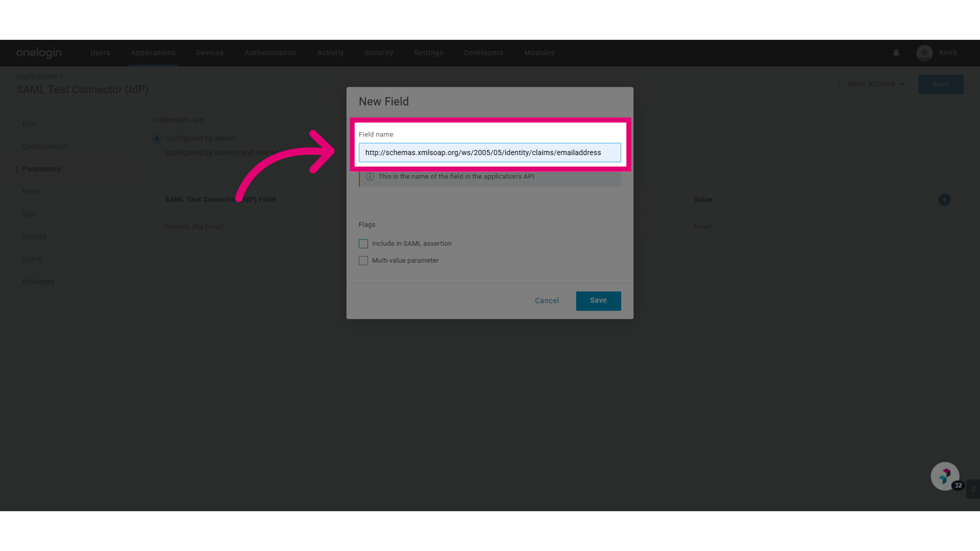This screenshot has height=551, width=980.
Task: Open the Security menu
Action: tap(379, 53)
